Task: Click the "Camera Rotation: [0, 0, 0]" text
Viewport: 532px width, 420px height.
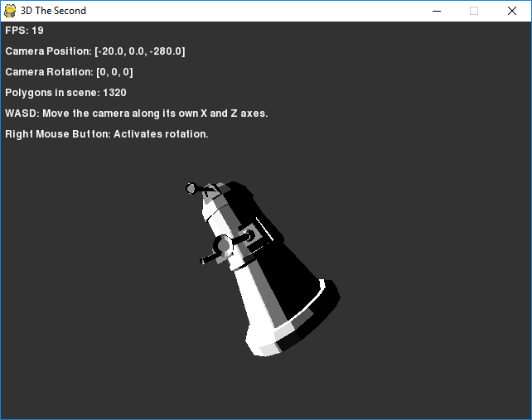Action: coord(70,72)
